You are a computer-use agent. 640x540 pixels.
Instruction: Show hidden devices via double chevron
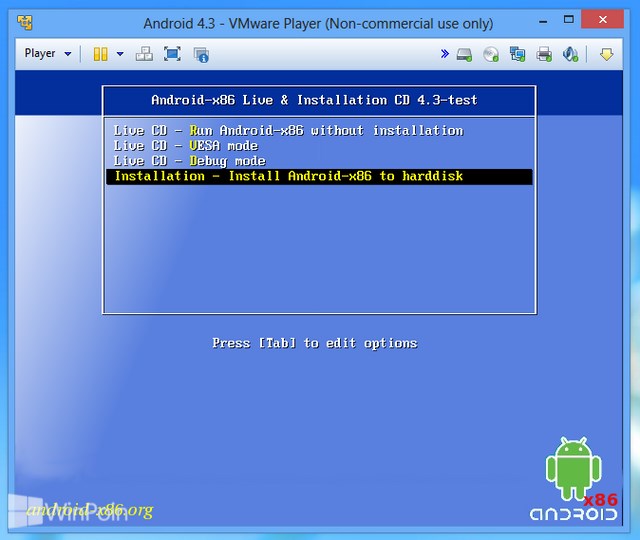(x=444, y=53)
